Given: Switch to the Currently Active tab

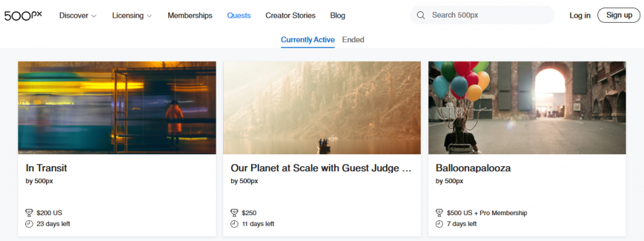Looking at the screenshot, I should point(308,40).
